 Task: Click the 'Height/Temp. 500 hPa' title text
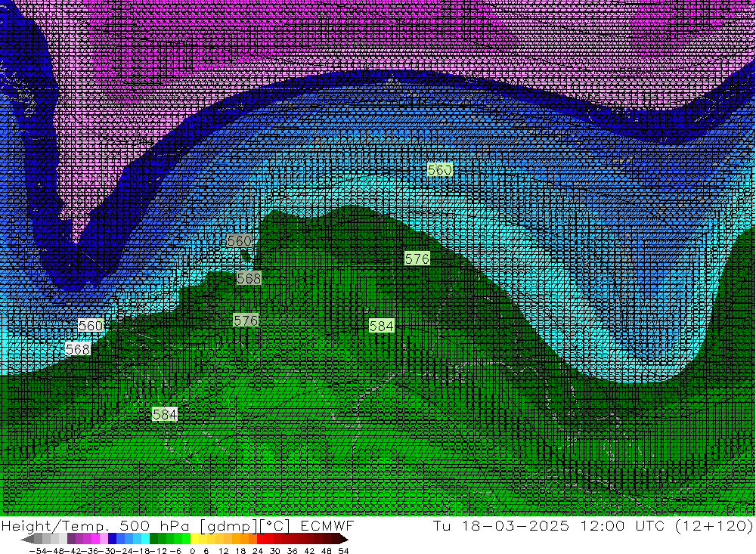coord(97,525)
